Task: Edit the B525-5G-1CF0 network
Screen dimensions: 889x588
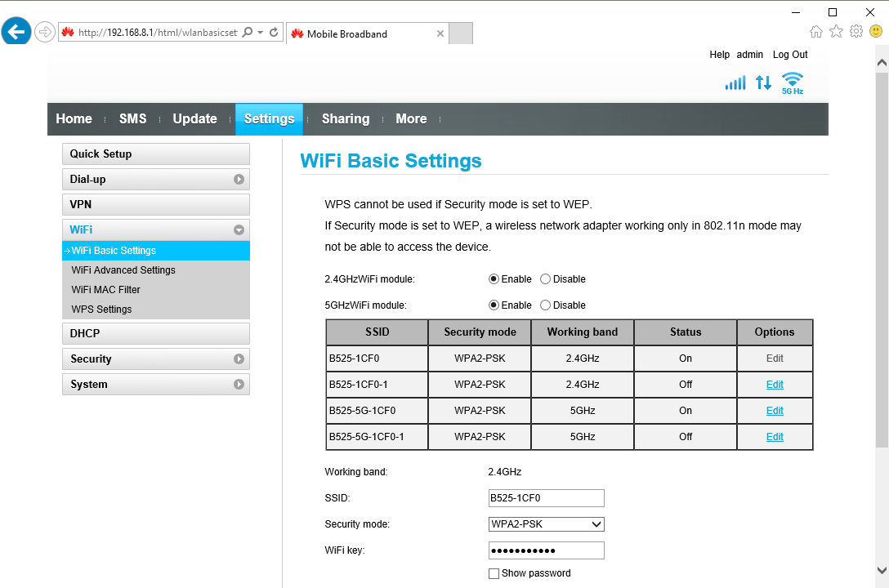Action: [775, 411]
